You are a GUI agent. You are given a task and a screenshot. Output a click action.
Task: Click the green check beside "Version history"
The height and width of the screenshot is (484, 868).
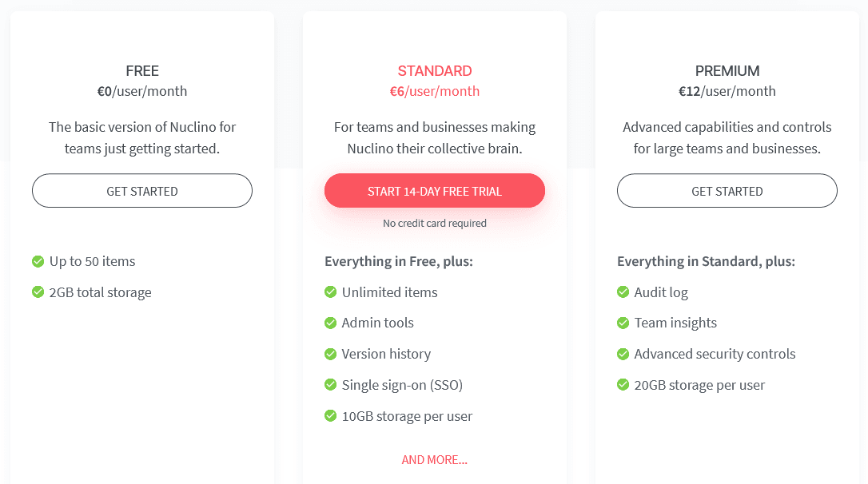pos(330,354)
